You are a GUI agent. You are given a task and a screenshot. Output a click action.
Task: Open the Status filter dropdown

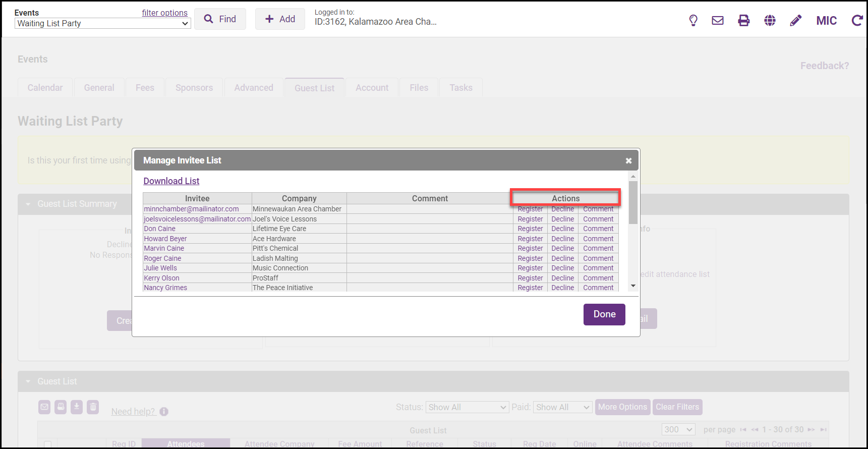coord(467,407)
